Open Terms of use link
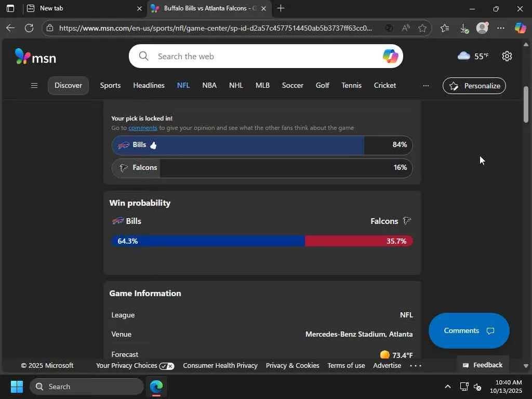The image size is (532, 399). [x=346, y=366]
